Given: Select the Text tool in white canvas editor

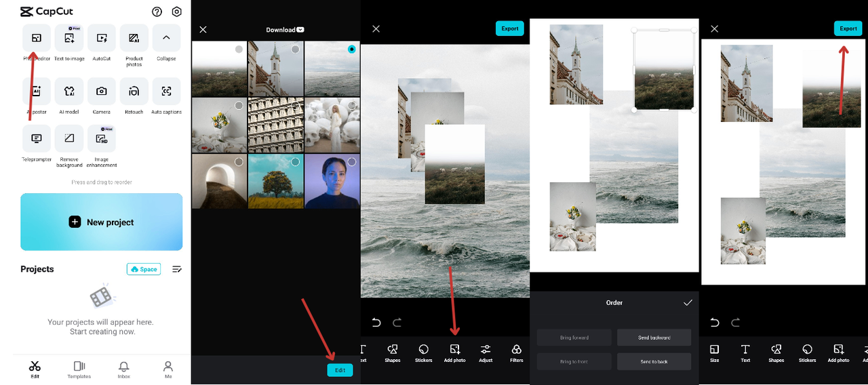Looking at the screenshot, I should point(745,353).
